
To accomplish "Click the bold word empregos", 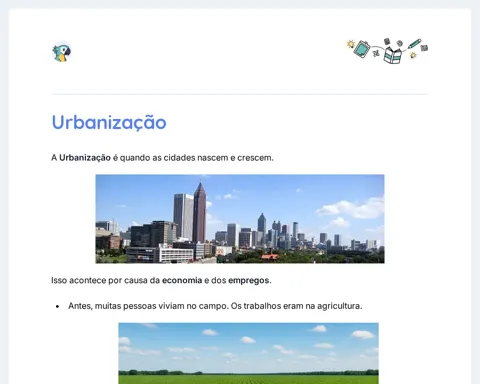I will pyautogui.click(x=249, y=280).
